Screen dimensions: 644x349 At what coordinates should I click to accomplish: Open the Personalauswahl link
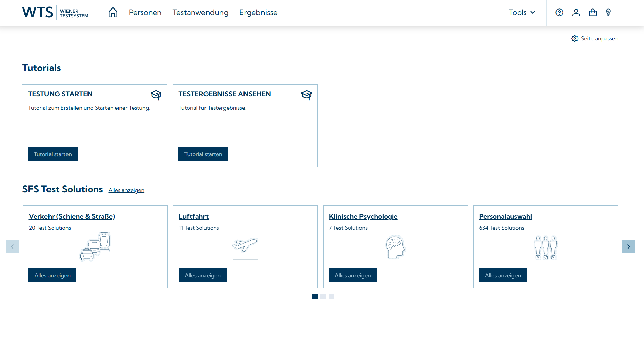click(506, 216)
